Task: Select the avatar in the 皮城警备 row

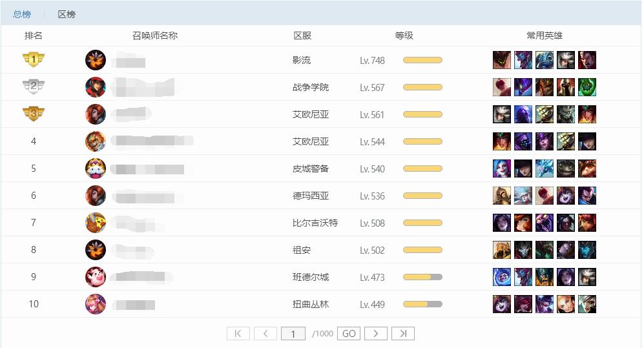Action: 96,169
